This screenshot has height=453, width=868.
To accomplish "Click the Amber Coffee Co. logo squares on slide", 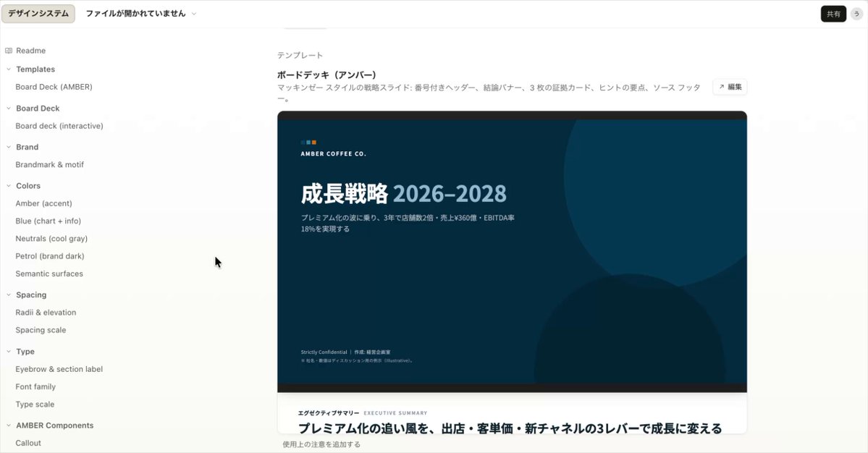I will tap(308, 143).
